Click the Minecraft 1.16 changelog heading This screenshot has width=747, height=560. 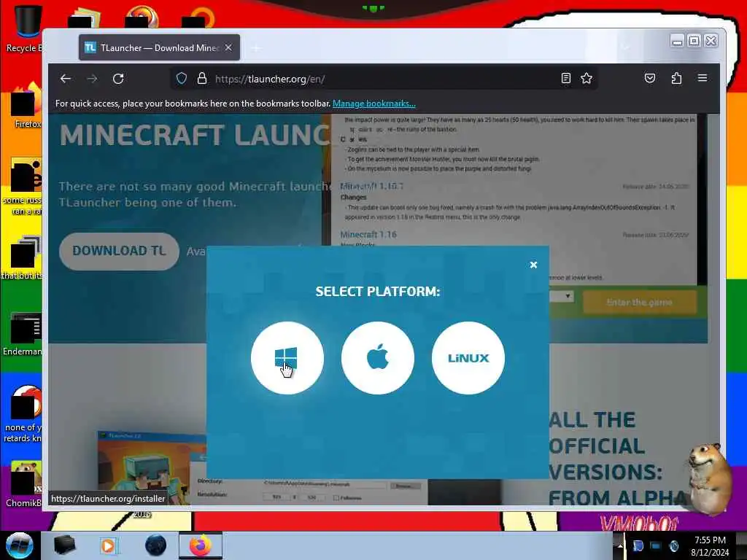pyautogui.click(x=368, y=234)
